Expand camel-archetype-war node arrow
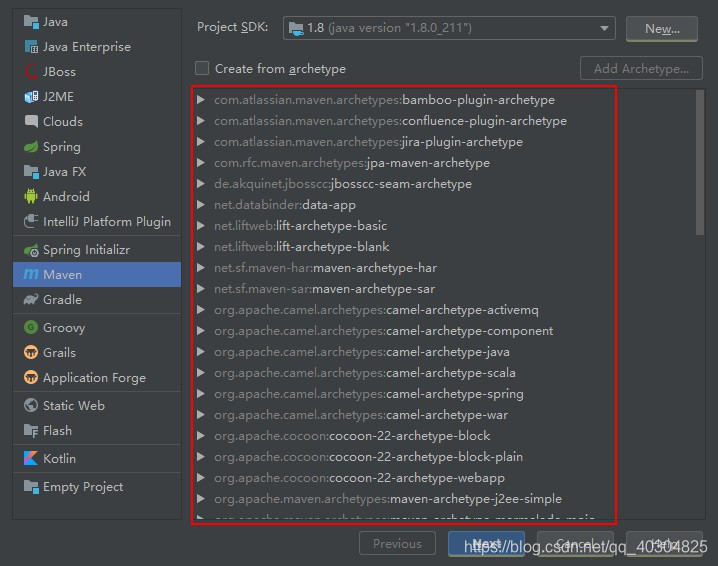The width and height of the screenshot is (718, 566). click(201, 415)
